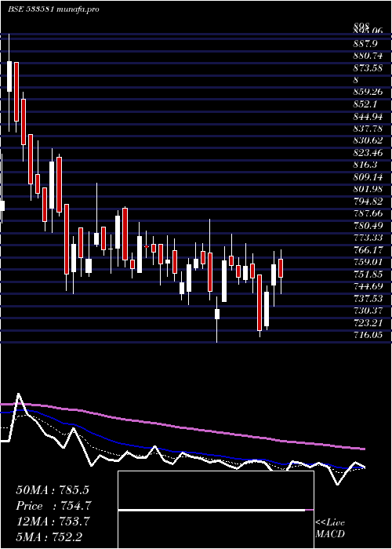Viewport: 392px width, 549px height.
Task: Click the '5MA : 752.2' readout
Action: pos(49,536)
